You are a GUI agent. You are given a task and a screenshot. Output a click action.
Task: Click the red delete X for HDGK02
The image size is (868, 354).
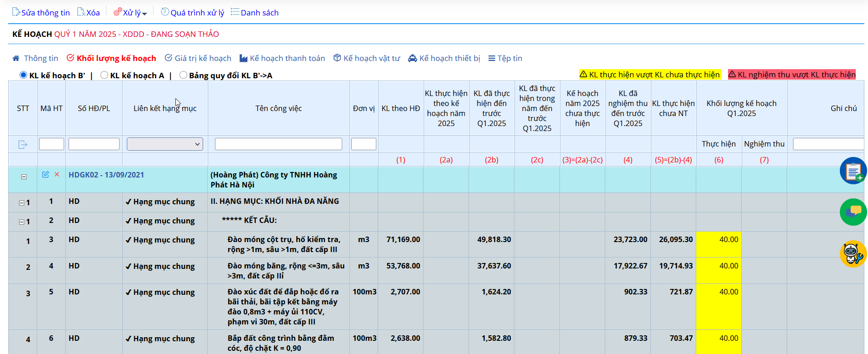pyautogui.click(x=57, y=174)
